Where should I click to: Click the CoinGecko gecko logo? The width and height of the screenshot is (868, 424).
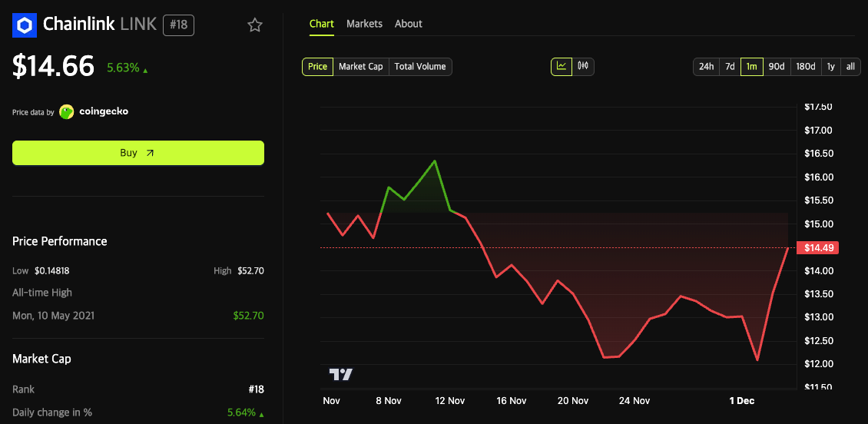[67, 111]
